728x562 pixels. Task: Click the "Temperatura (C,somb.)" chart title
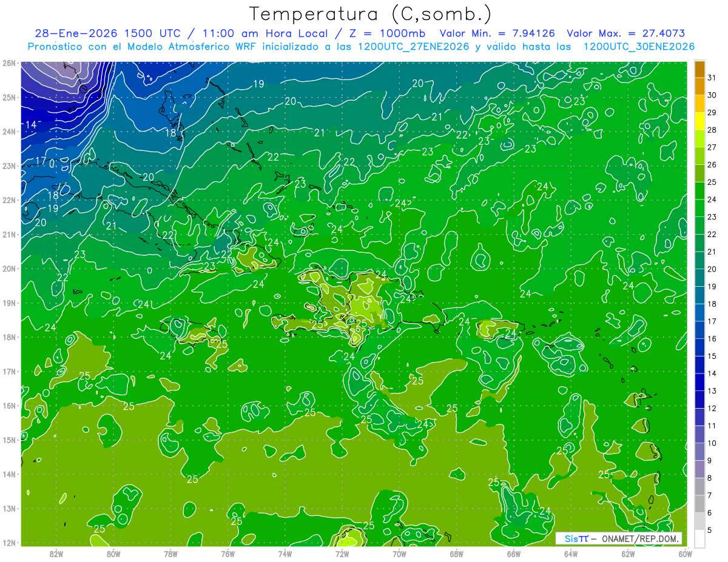[x=371, y=15]
